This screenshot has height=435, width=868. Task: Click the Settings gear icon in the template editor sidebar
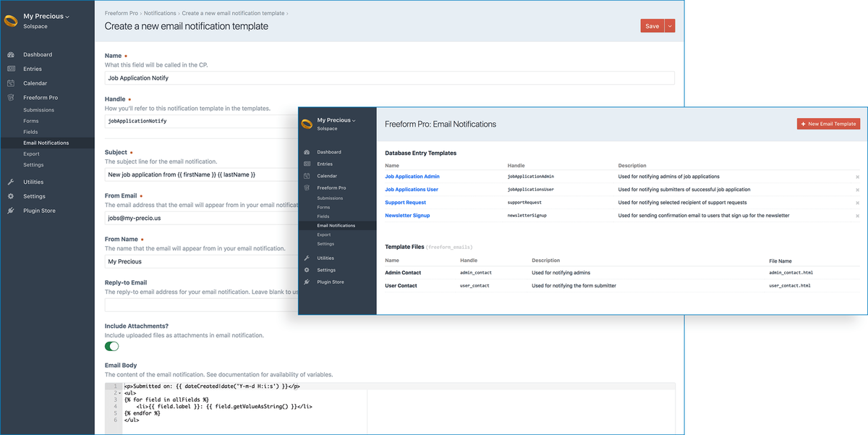pyautogui.click(x=11, y=196)
